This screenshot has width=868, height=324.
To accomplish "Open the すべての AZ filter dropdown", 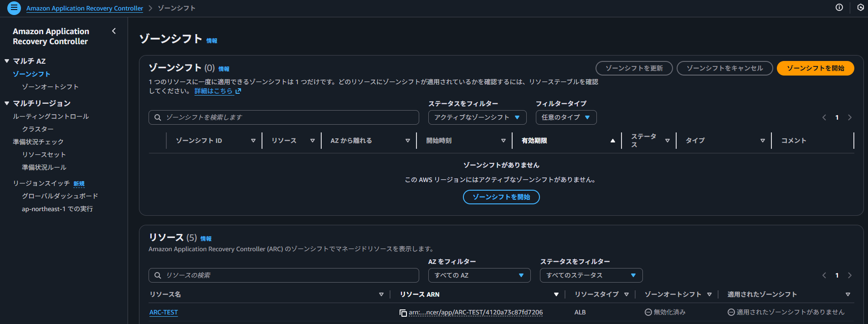I will point(479,275).
